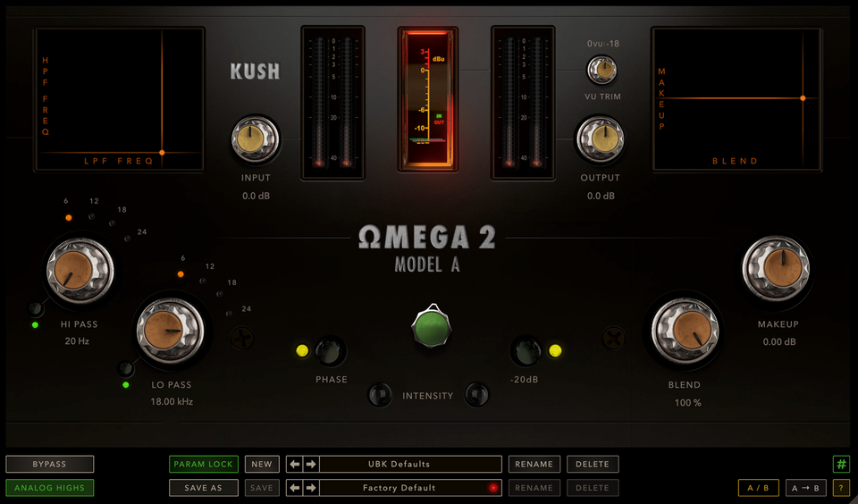The image size is (858, 504).
Task: Toggle Analog Highs
Action: coord(49,488)
